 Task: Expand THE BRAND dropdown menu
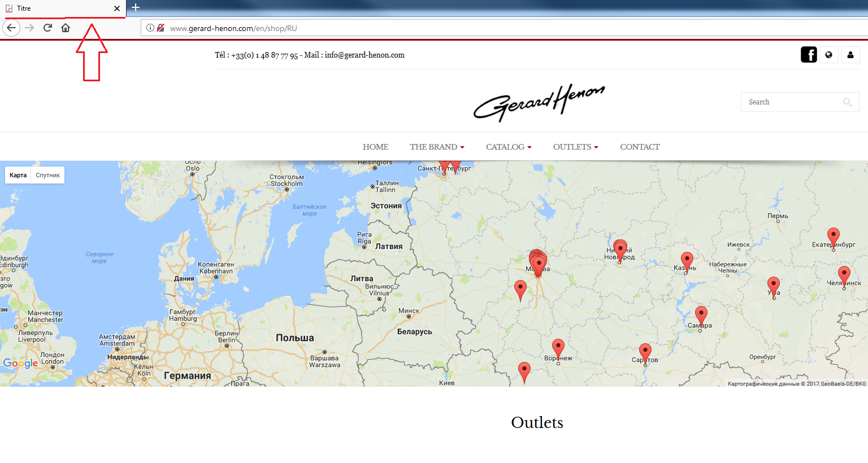[437, 147]
